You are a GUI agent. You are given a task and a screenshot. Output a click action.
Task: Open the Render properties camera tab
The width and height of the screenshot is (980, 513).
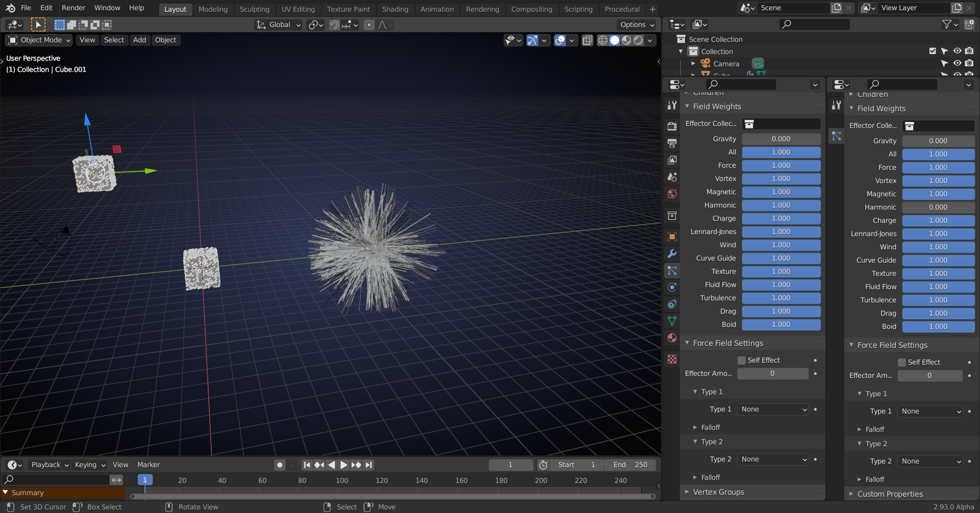672,126
